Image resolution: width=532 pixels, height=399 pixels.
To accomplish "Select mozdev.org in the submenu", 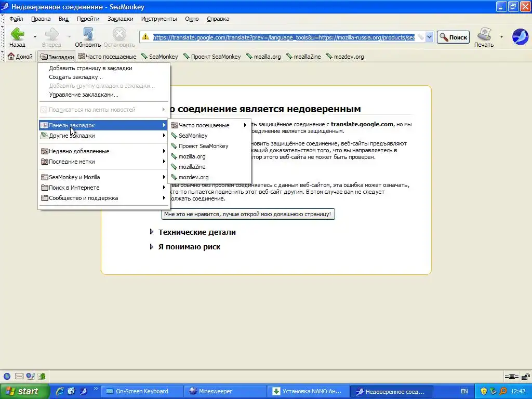I will pyautogui.click(x=209, y=177).
